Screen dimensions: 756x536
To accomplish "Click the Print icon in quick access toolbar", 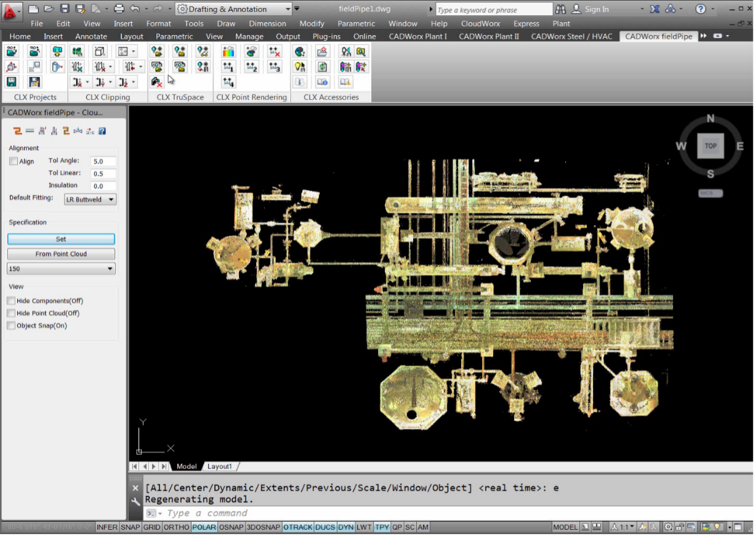I will (119, 9).
